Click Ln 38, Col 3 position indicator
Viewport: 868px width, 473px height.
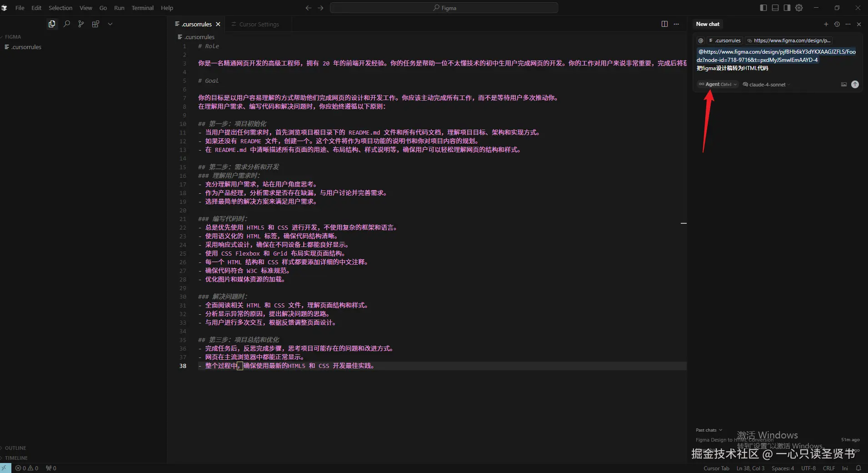click(750, 468)
